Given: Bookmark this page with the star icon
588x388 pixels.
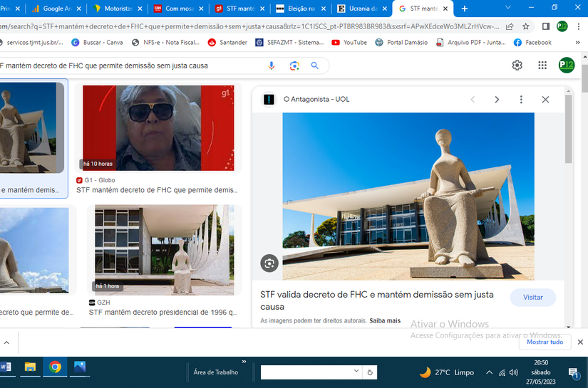Looking at the screenshot, I should 526,26.
